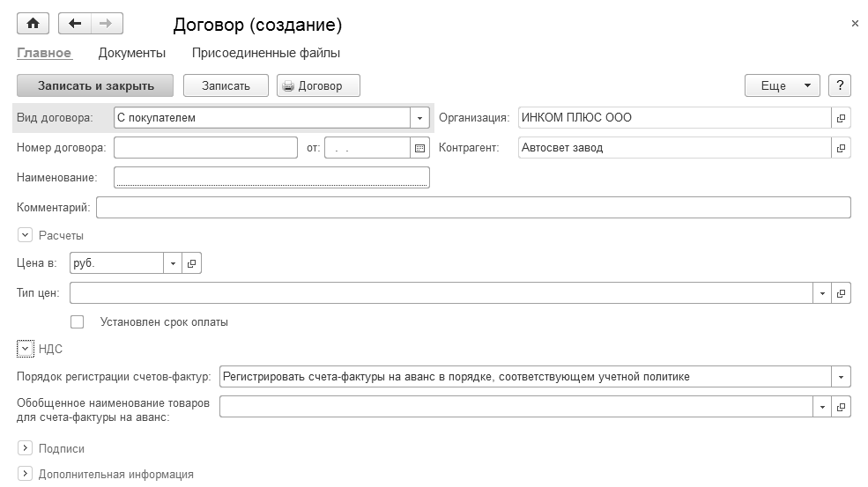Open the Контрагент record link icon
868x487 pixels.
[x=841, y=148]
